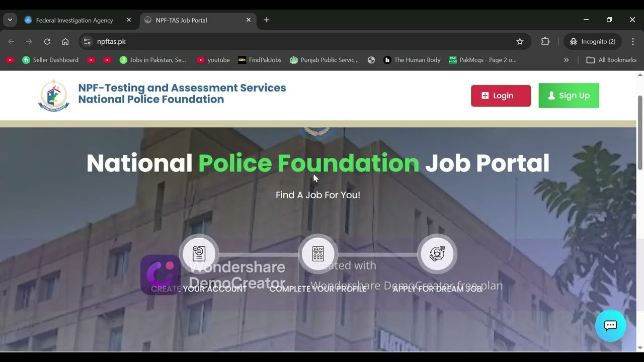Restore down the browser window
Image resolution: width=644 pixels, height=362 pixels.
click(609, 20)
